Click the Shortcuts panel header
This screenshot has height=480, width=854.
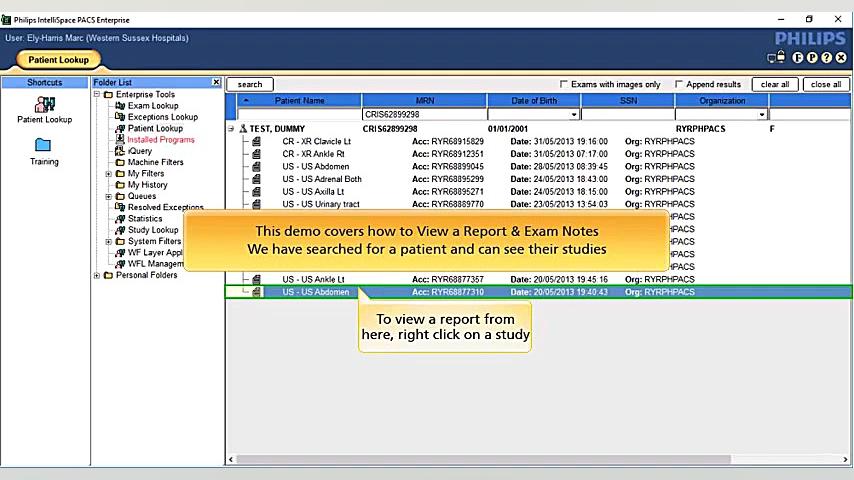tap(45, 82)
